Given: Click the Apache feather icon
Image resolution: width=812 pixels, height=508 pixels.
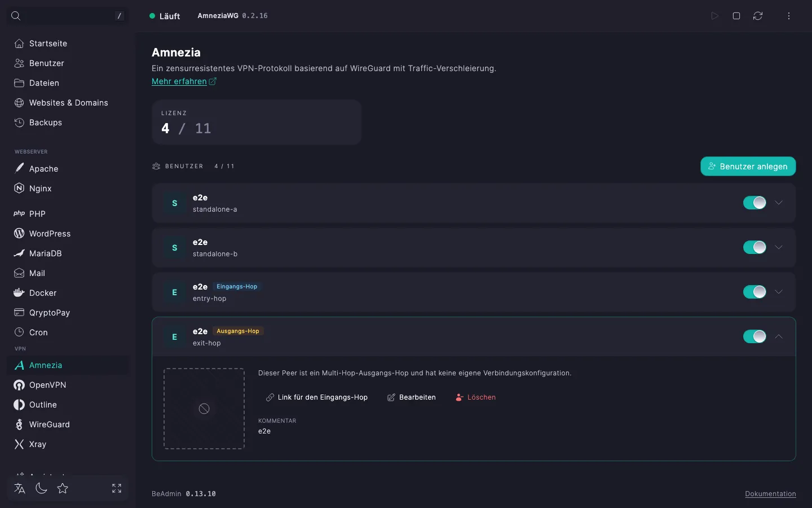Looking at the screenshot, I should pyautogui.click(x=19, y=169).
